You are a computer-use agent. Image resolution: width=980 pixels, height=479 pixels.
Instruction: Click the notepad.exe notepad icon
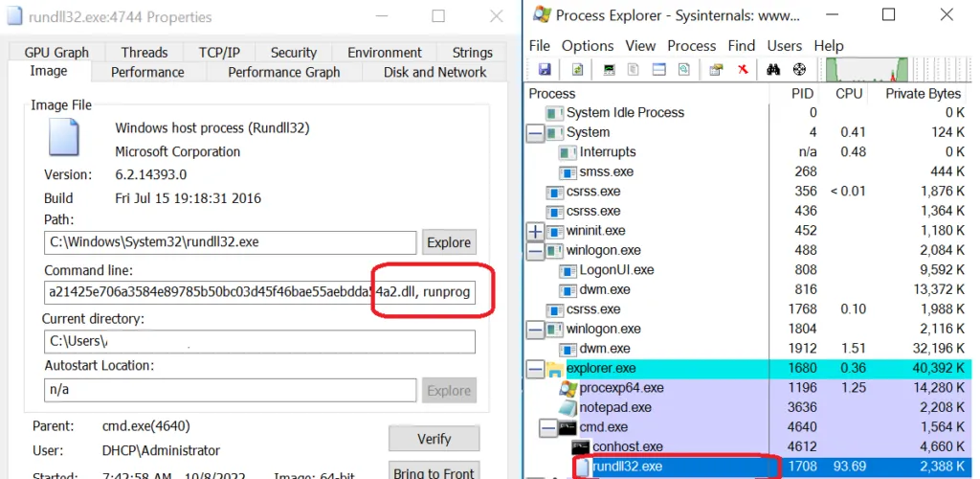point(568,408)
